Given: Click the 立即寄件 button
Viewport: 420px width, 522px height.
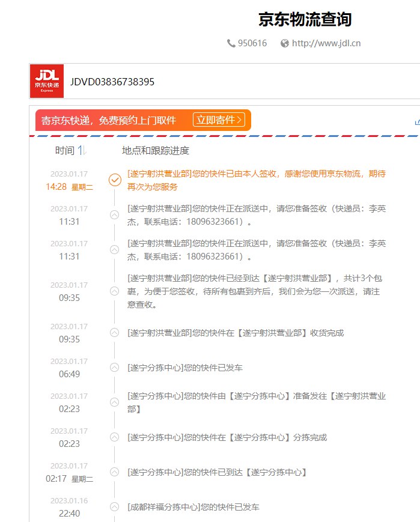Looking at the screenshot, I should click(219, 120).
